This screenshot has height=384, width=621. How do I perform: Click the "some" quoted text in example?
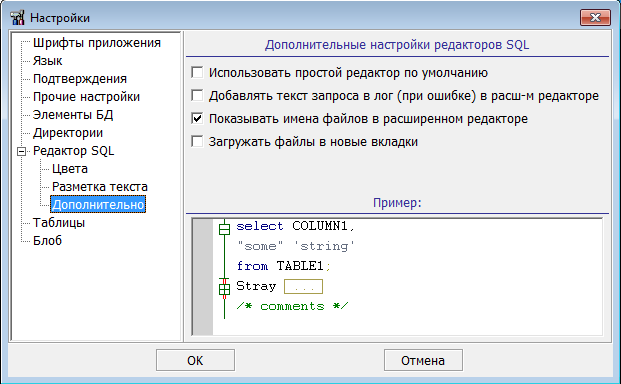tap(260, 246)
